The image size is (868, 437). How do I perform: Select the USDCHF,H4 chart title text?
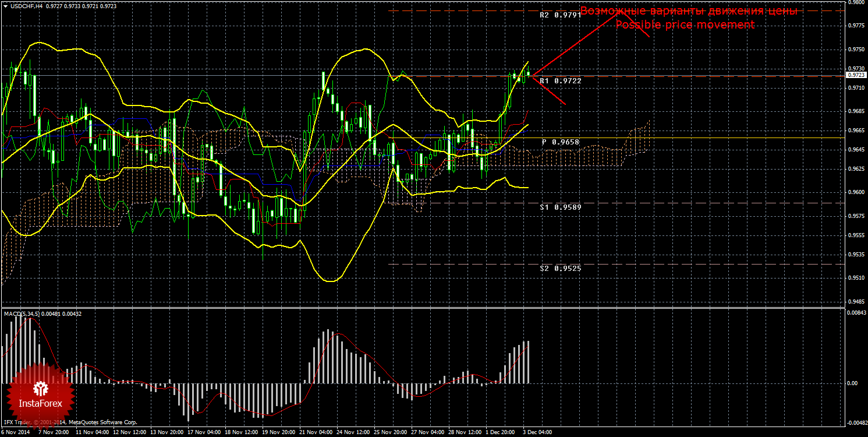point(26,6)
